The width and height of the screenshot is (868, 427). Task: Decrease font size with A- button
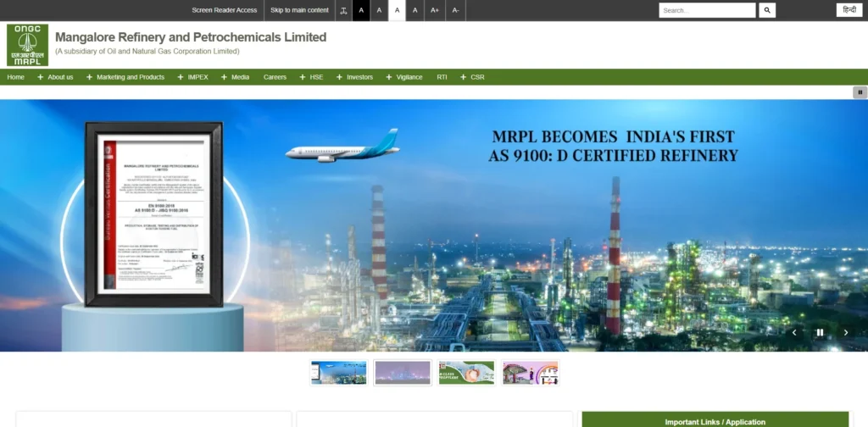(455, 10)
